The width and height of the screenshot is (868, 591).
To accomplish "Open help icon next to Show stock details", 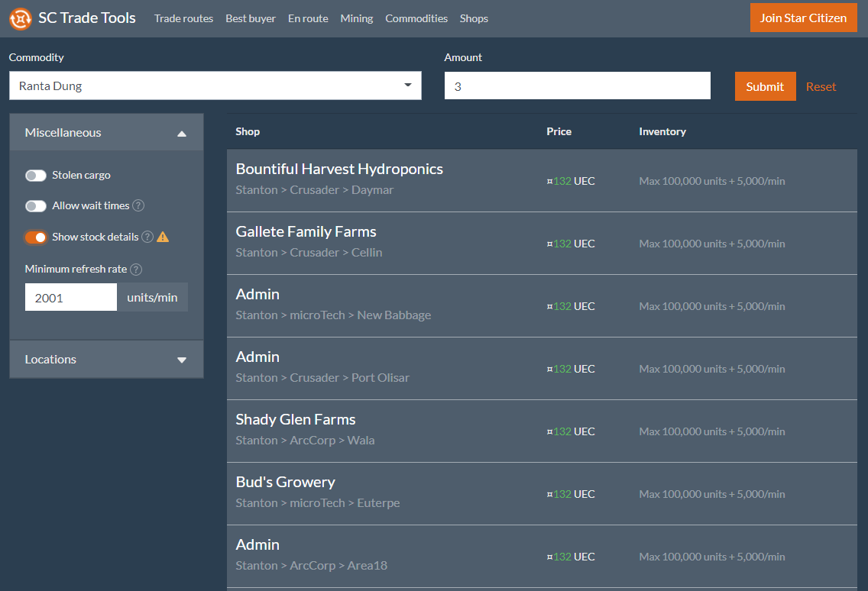I will pos(147,237).
